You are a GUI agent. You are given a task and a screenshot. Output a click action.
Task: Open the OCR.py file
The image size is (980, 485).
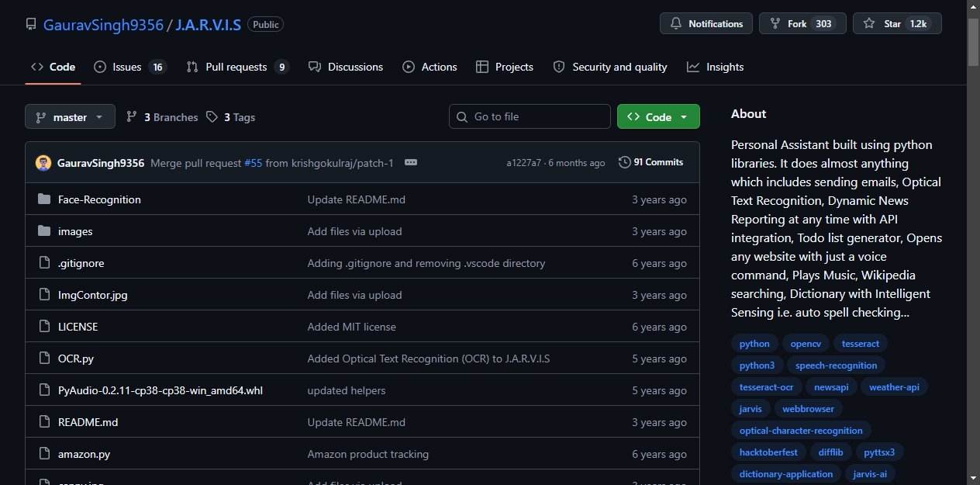[76, 359]
